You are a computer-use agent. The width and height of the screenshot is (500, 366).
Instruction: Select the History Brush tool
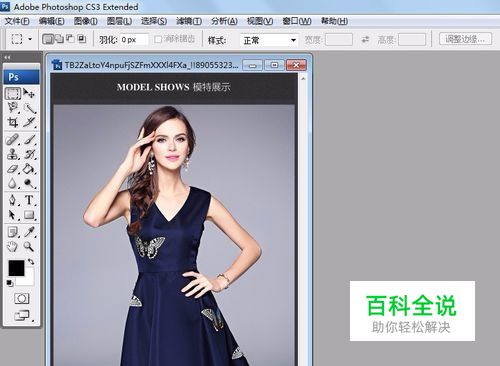coord(29,154)
